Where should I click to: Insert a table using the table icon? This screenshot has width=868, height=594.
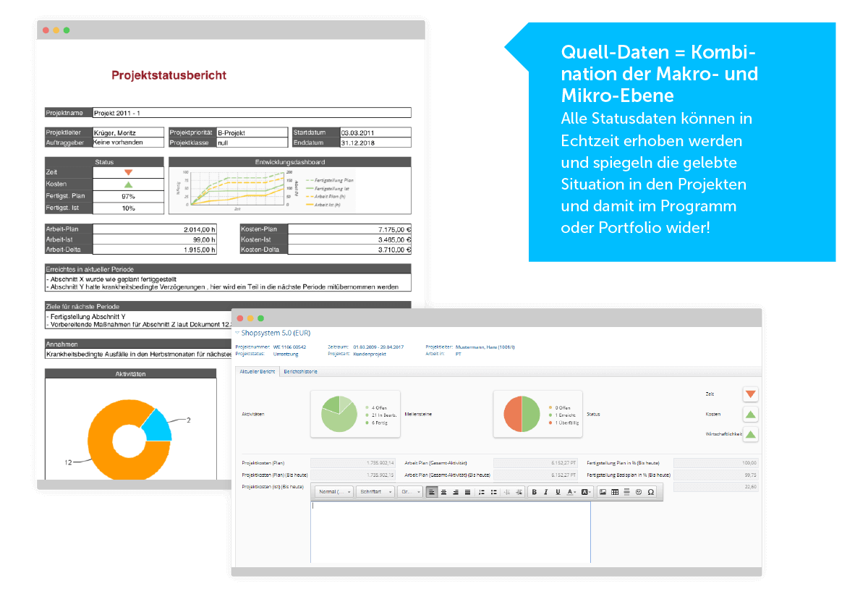pyautogui.click(x=615, y=492)
